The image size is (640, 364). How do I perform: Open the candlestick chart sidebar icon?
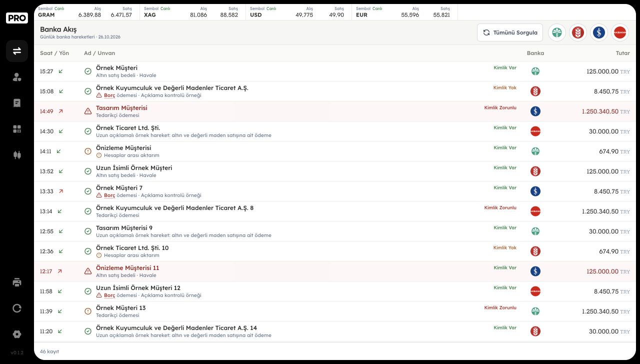pos(17,155)
